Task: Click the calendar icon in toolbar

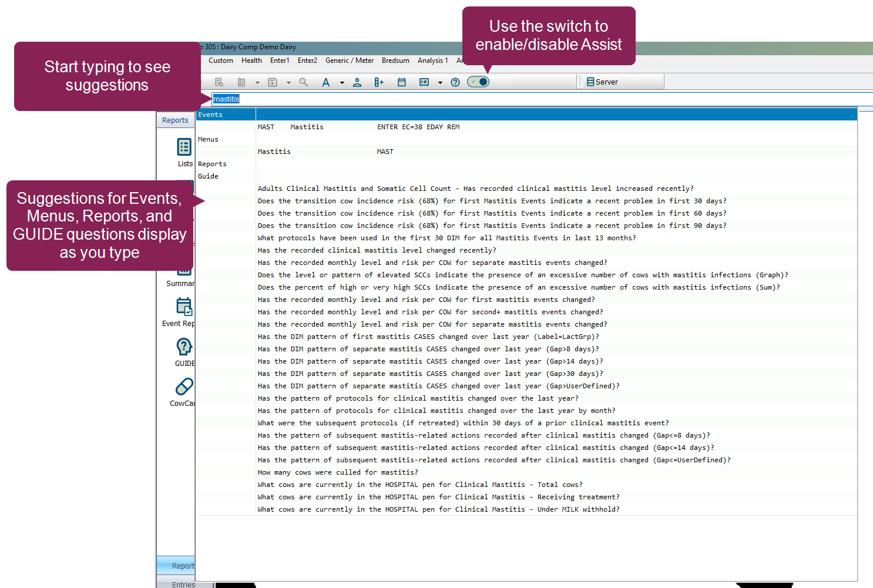Action: pyautogui.click(x=402, y=82)
